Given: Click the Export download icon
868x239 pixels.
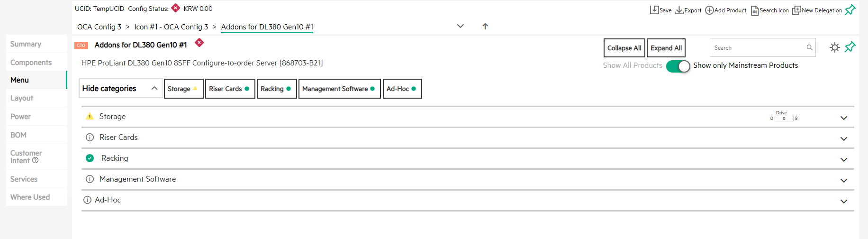Looking at the screenshot, I should 679,10.
